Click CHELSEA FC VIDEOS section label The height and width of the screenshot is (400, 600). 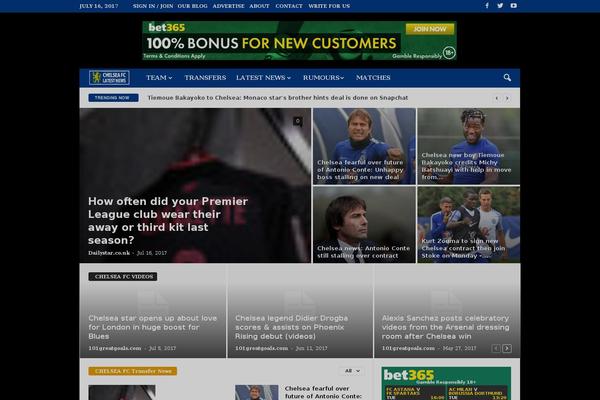click(x=123, y=277)
